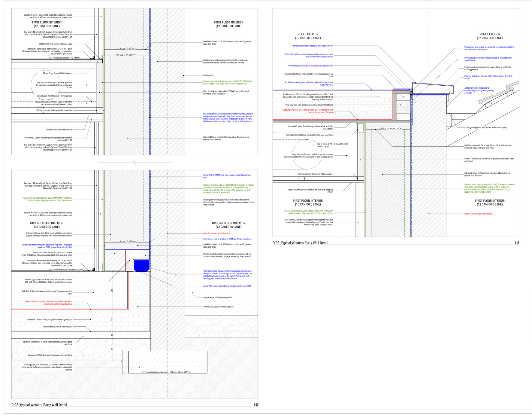Select the 'ROOF EXTERIOR (12 CANFORD LANE)' heading

(489, 36)
